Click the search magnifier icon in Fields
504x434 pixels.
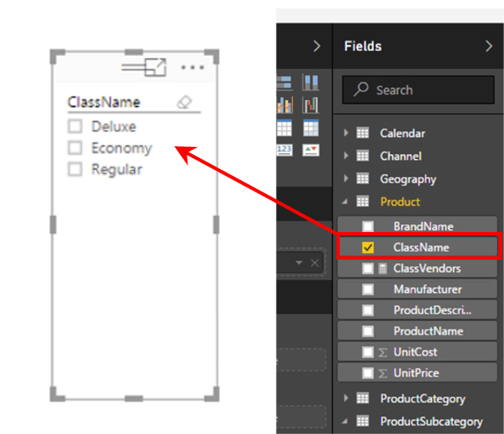[361, 89]
